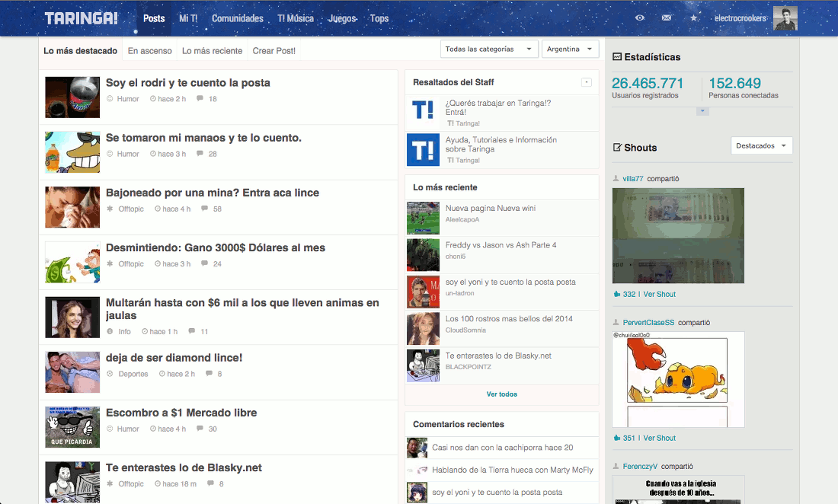Click thumbnail of 'Bajoneado por una mina' post
This screenshot has width=838, height=504.
[72, 207]
